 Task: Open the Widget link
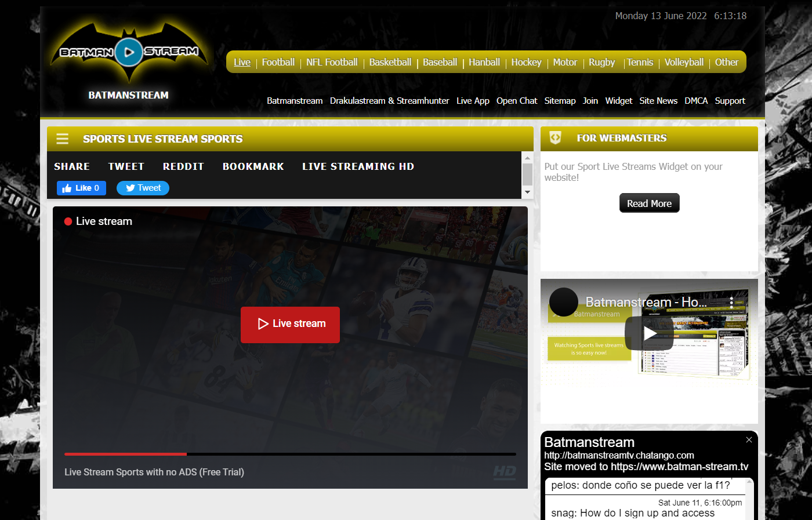pos(619,101)
